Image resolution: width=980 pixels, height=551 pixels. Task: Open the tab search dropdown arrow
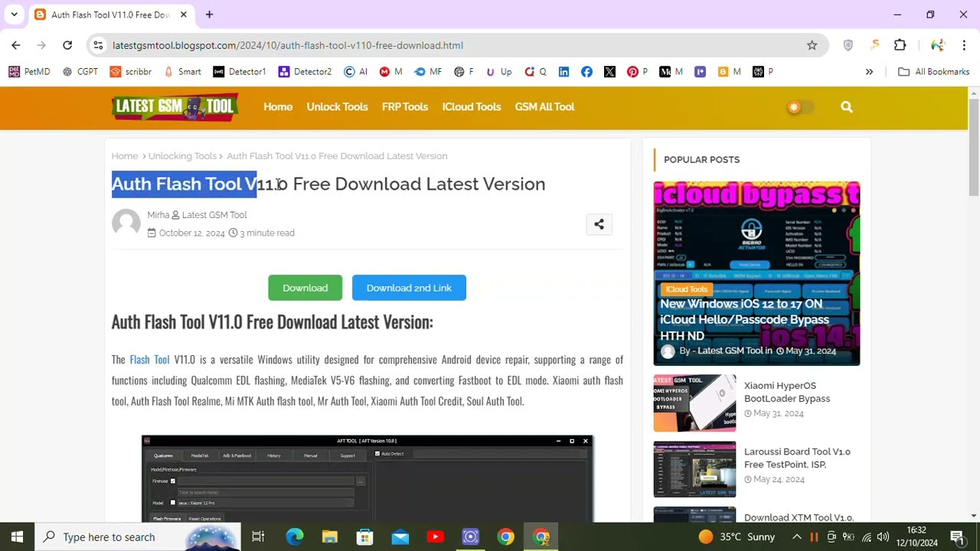14,15
